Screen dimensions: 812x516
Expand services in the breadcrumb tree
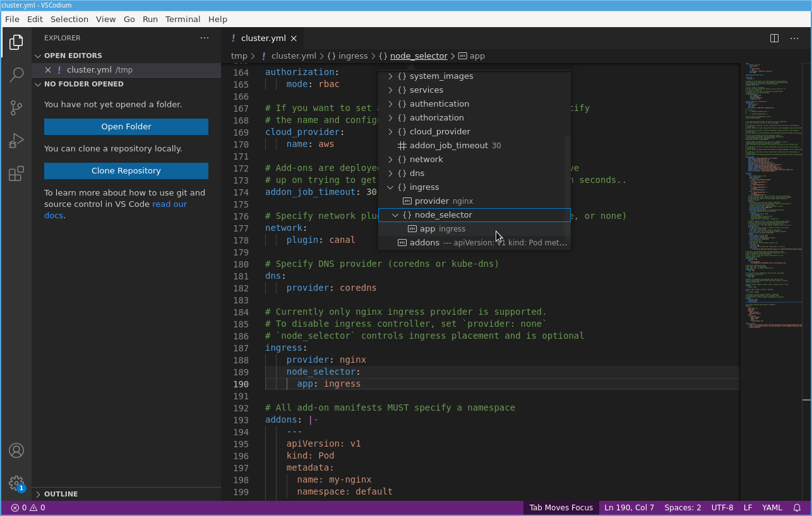point(390,90)
